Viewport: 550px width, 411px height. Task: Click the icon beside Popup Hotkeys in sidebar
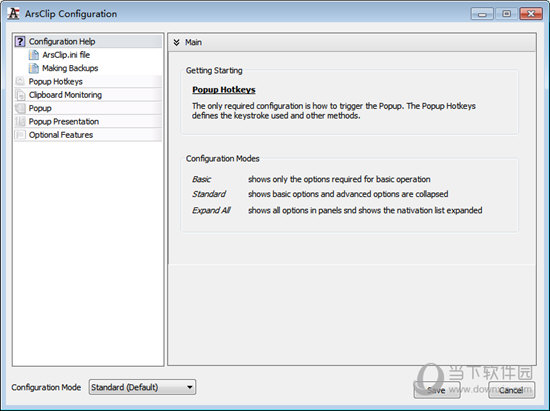coord(20,81)
